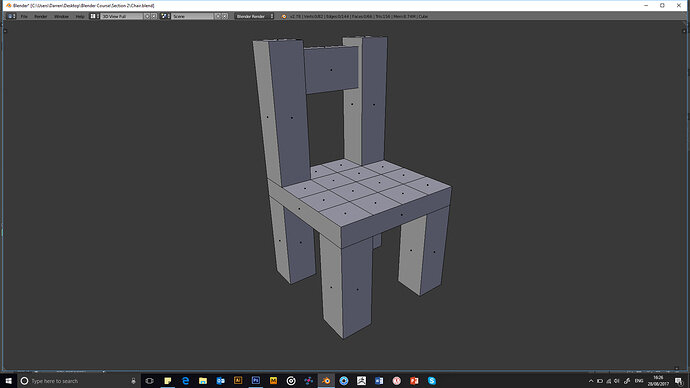Click the Verts count in stats
The height and width of the screenshot is (388, 690).
pos(314,16)
